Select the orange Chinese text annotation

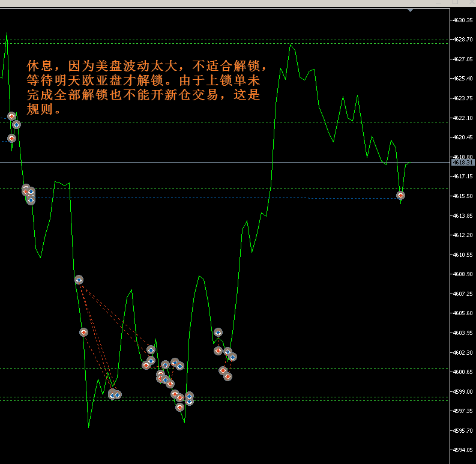click(144, 88)
